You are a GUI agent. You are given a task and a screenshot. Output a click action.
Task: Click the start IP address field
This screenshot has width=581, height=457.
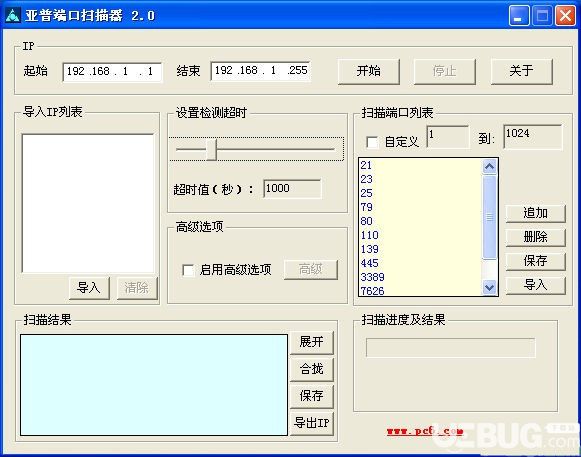coord(112,72)
